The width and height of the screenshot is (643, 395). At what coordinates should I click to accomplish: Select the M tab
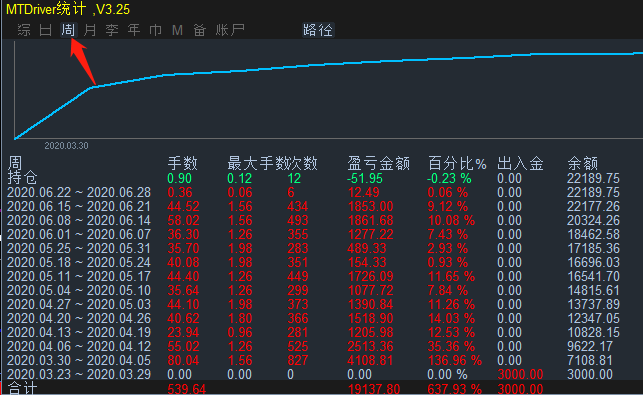(177, 30)
